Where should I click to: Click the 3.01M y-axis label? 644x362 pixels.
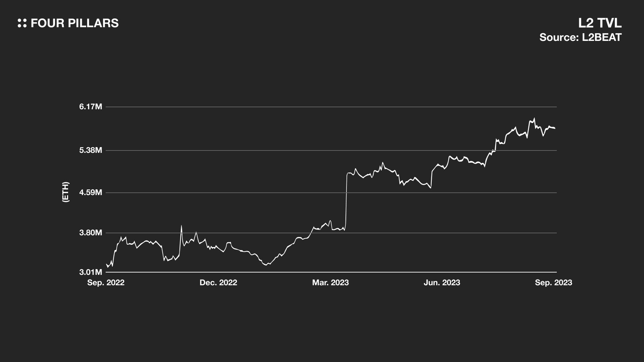point(91,272)
